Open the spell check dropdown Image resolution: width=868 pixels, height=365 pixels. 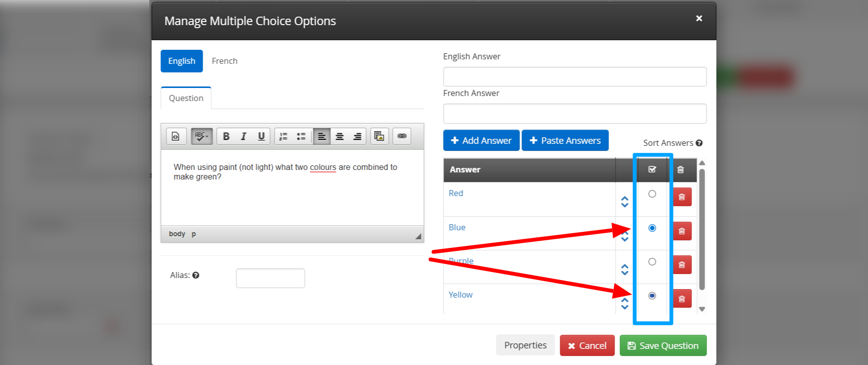(x=202, y=136)
